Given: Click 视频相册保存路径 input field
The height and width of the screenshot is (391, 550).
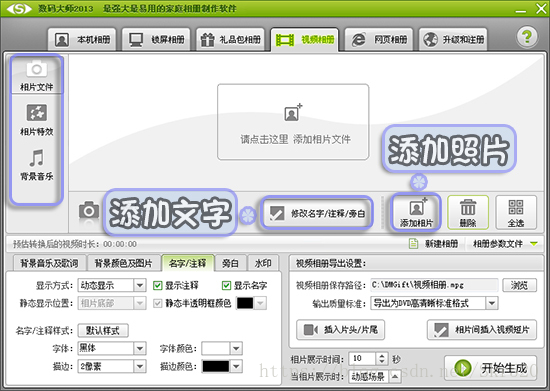Looking at the screenshot, I should (x=434, y=285).
